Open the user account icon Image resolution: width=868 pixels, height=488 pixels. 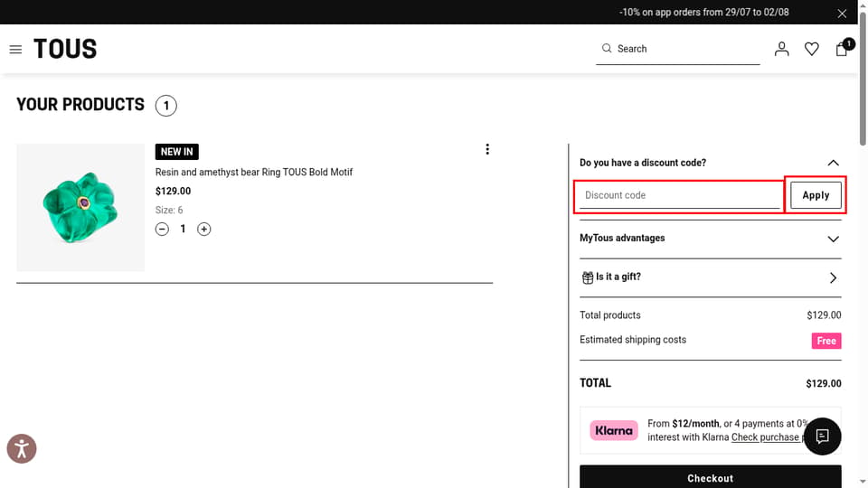coord(781,49)
